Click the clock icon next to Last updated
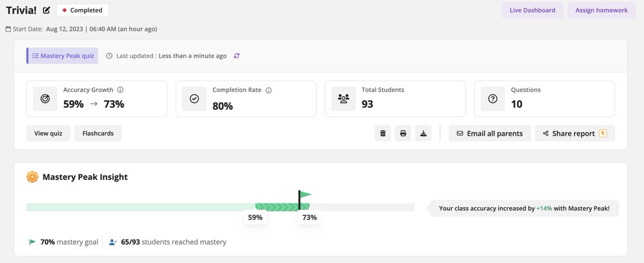This screenshot has width=644, height=263. point(109,56)
